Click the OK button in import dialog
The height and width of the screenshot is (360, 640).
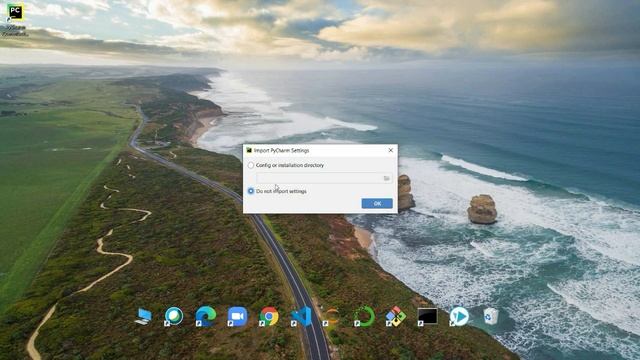[x=377, y=203]
